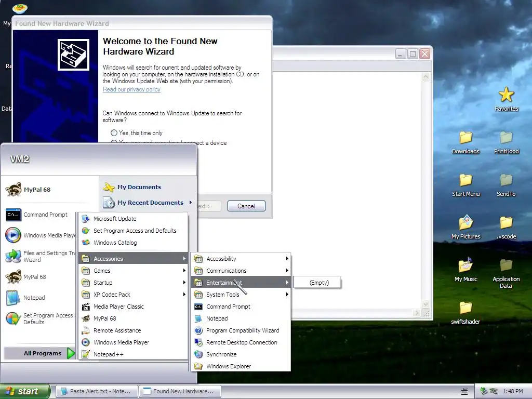Select Start Menu folder on desktop

[465, 184]
